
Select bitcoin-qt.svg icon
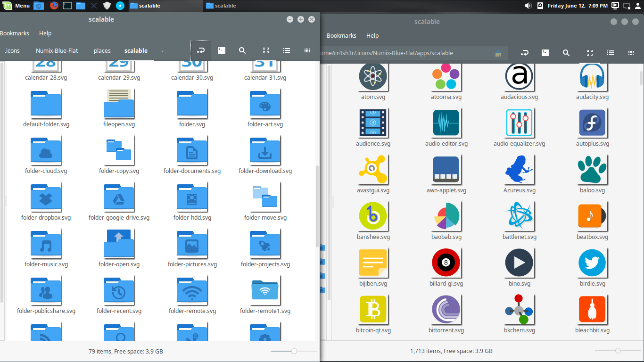(373, 310)
